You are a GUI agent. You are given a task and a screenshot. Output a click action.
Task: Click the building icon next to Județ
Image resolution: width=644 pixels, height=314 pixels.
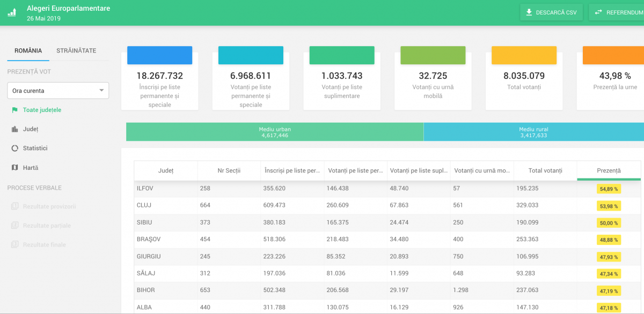[14, 129]
